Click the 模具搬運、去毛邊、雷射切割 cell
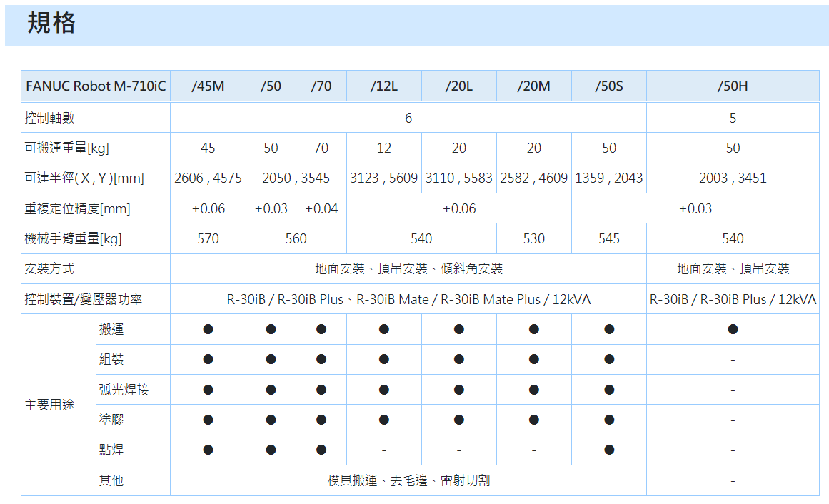This screenshot has width=829, height=504. (408, 480)
